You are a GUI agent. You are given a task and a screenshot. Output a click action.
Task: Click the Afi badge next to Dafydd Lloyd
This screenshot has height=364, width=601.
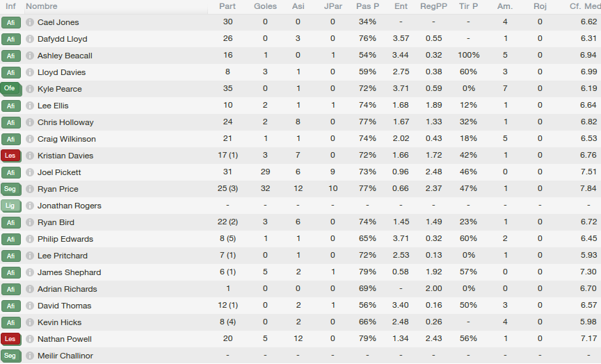[x=10, y=39]
